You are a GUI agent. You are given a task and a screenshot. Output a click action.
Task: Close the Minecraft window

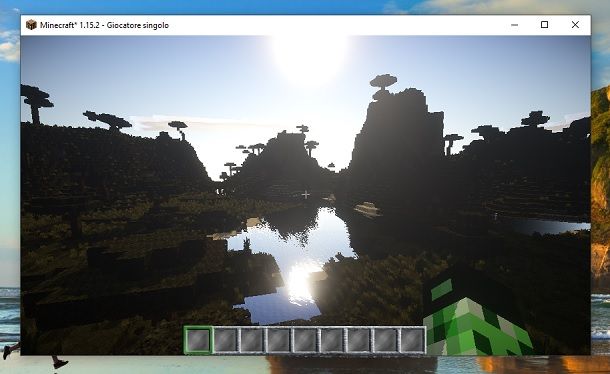pyautogui.click(x=575, y=25)
